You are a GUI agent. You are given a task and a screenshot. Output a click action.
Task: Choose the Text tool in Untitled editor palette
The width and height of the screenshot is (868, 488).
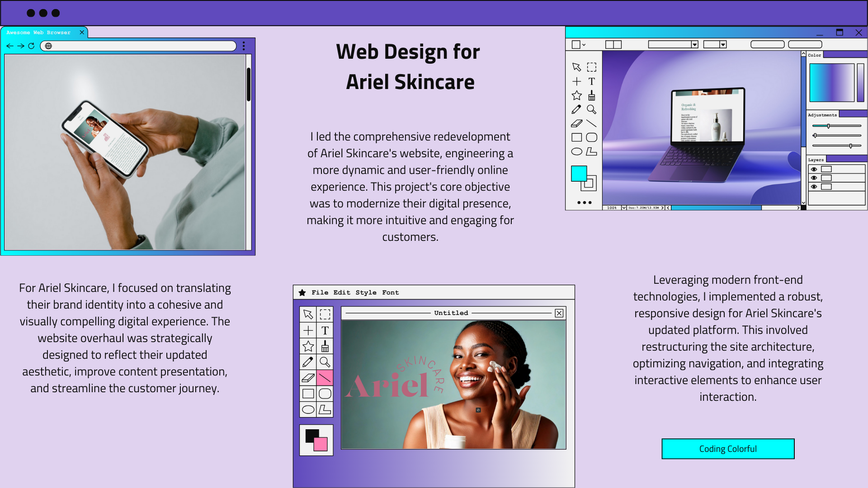pyautogui.click(x=325, y=330)
